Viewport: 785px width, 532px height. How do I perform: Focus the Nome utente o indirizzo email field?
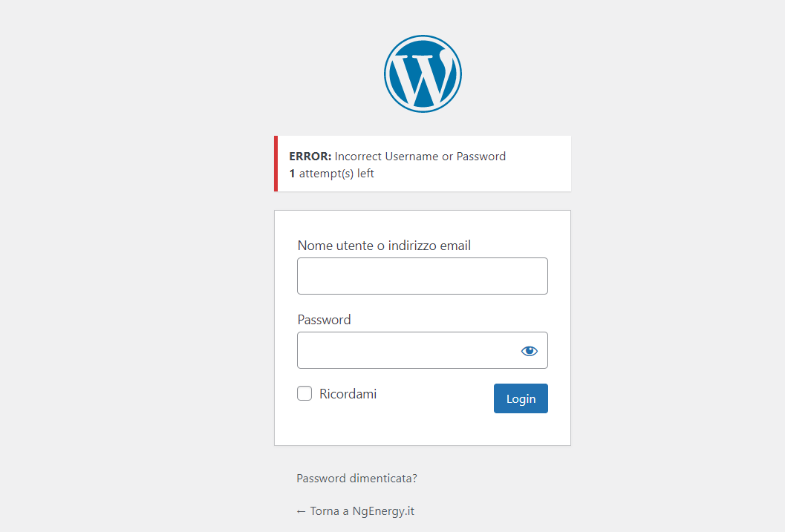tap(423, 276)
